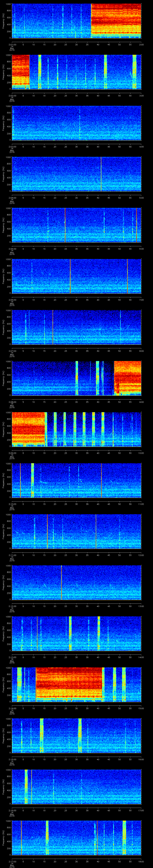Click the red spike in the 2:16:00 spectrogram
Screen dimensions: 153x868
pos(32,787)
